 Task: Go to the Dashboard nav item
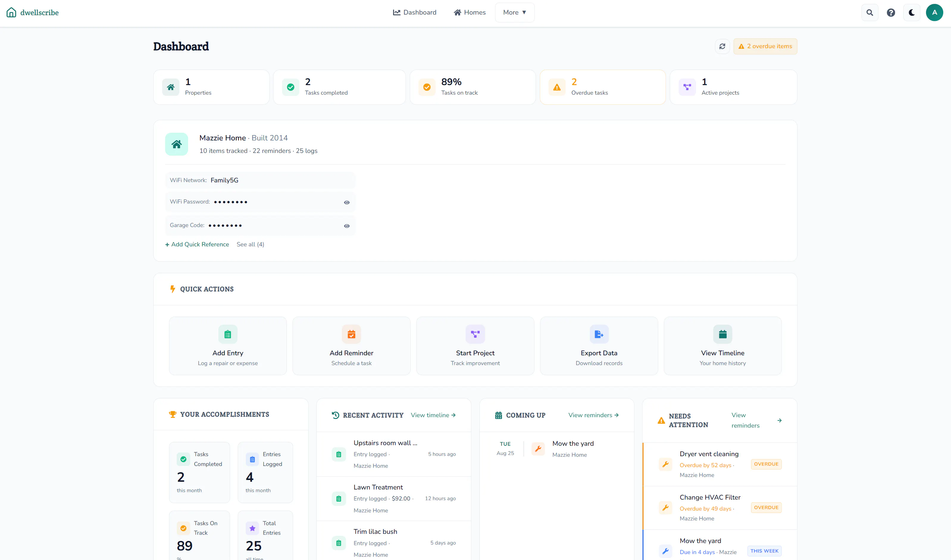point(415,12)
